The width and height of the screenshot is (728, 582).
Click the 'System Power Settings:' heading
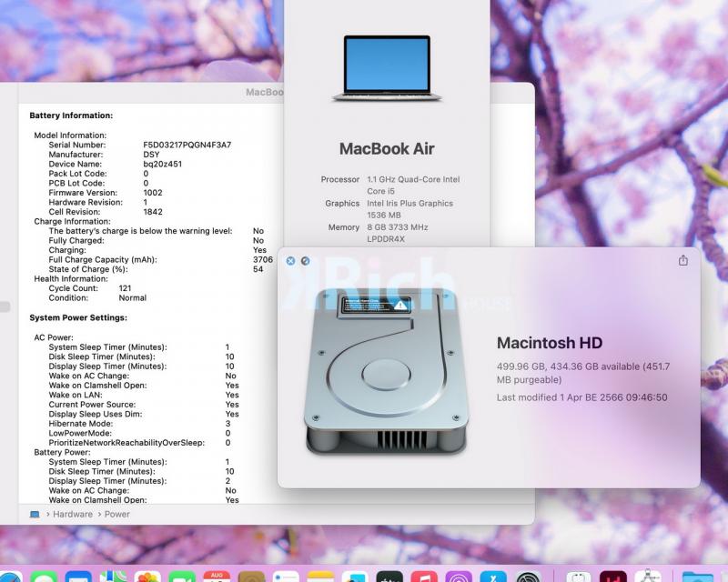78,318
